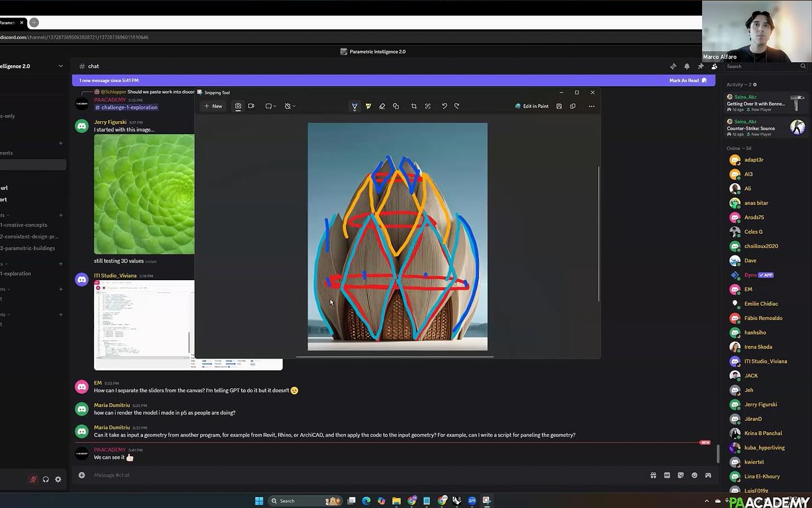
Task: Open the gift icon in message bar
Action: click(x=653, y=475)
